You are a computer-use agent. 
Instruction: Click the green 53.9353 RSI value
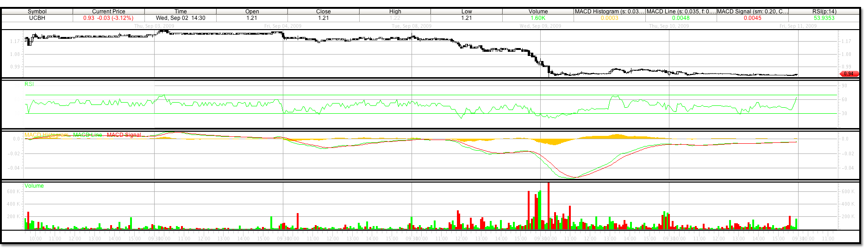tap(824, 18)
